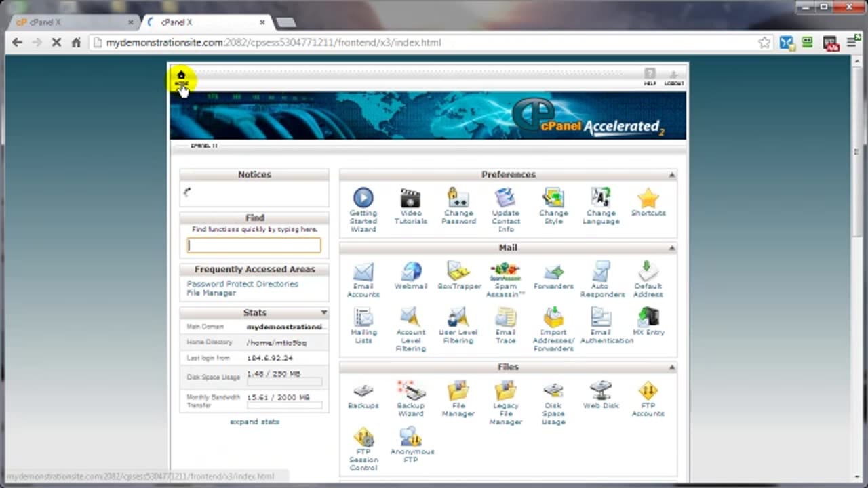868x488 pixels.
Task: Open Change Language
Action: (601, 206)
